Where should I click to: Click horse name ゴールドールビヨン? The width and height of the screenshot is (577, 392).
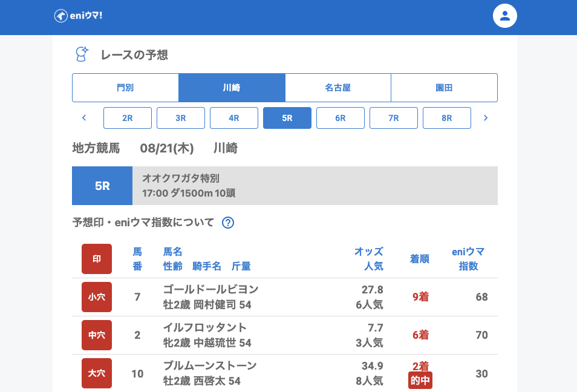click(x=210, y=289)
